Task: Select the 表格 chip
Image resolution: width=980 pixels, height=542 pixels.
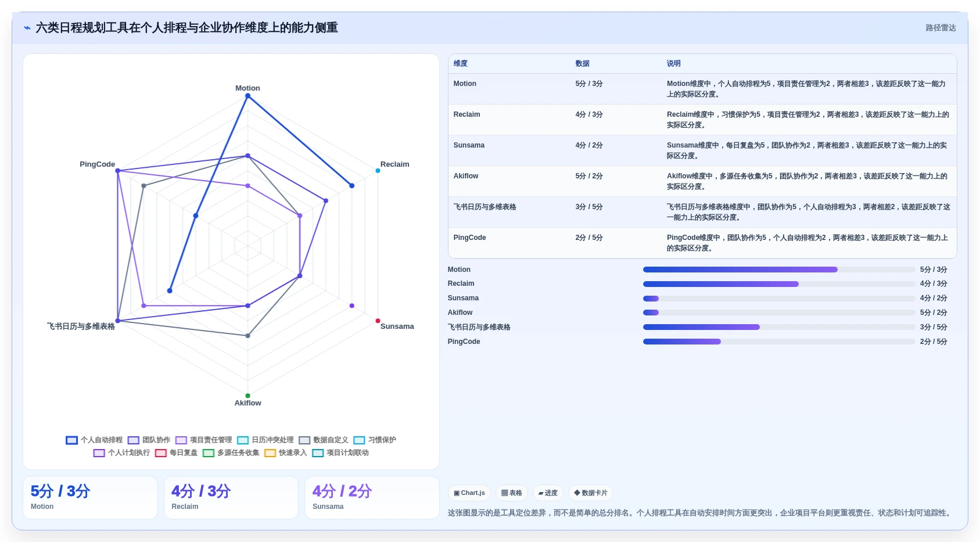Action: [x=512, y=493]
